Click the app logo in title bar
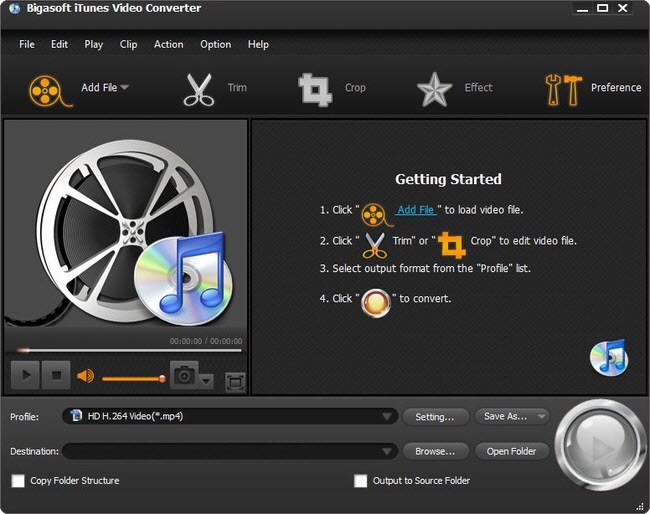Viewport: 650px width, 514px height. [x=15, y=9]
